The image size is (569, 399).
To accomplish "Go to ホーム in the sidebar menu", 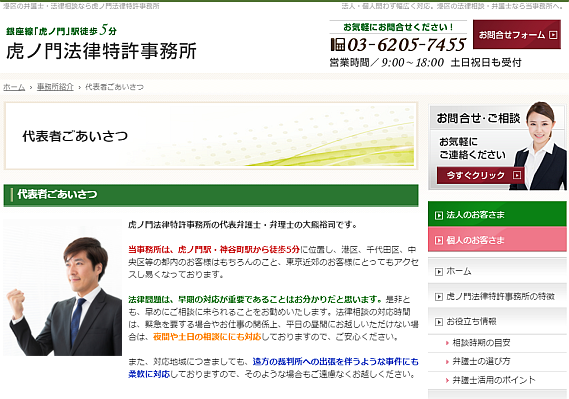I will click(497, 271).
